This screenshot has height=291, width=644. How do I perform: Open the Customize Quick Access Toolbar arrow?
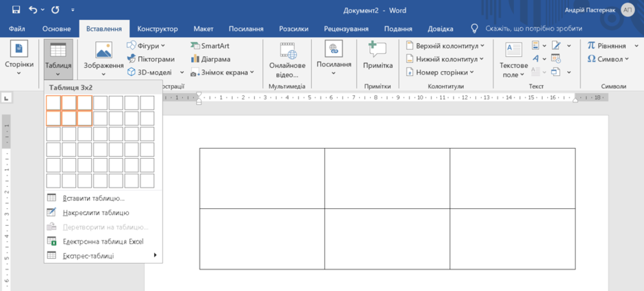73,10
